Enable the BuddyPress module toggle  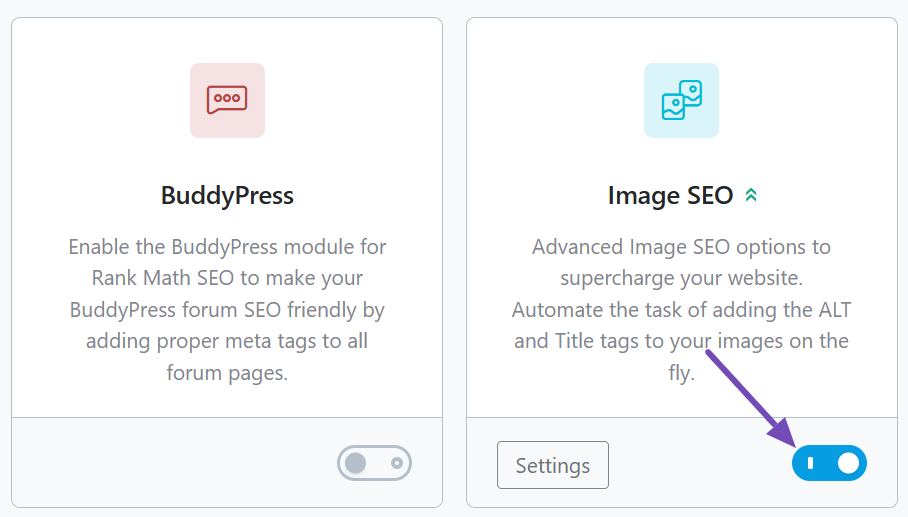click(374, 463)
